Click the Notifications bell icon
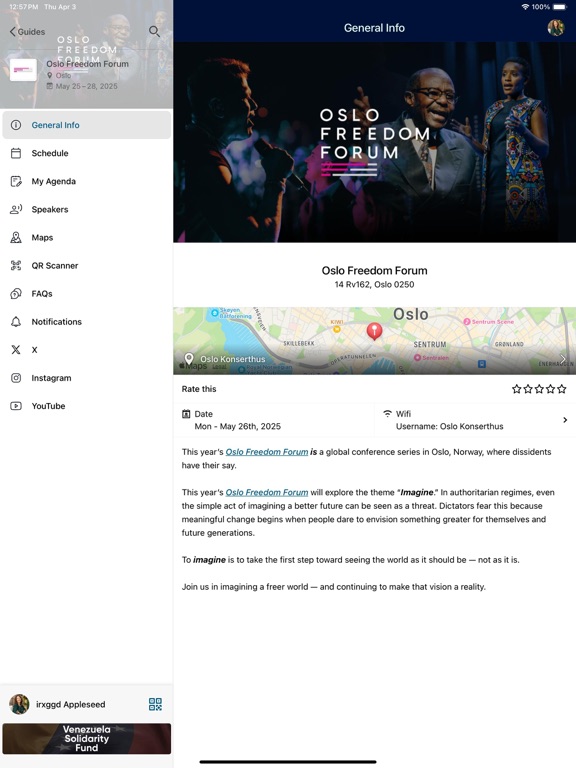The width and height of the screenshot is (576, 768). tap(16, 322)
